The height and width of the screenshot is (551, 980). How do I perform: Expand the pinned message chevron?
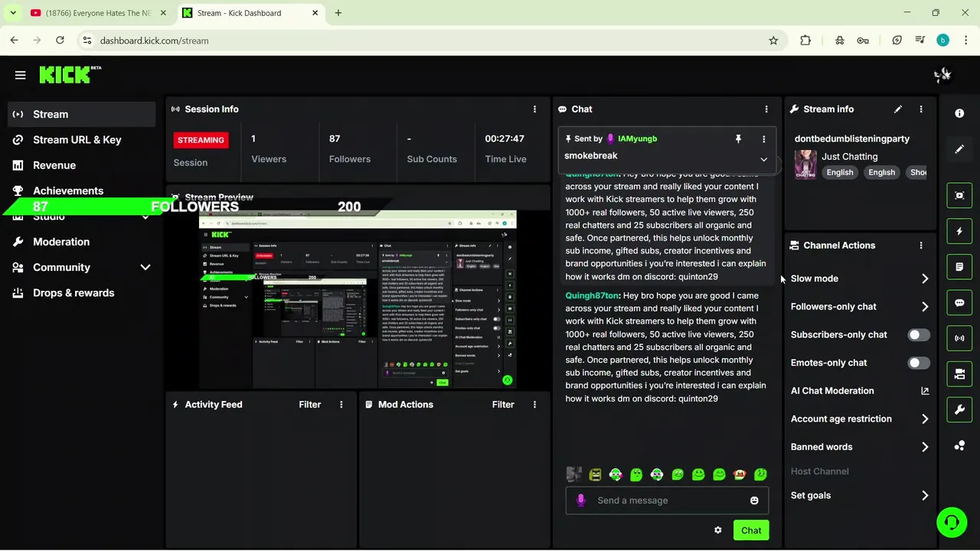763,159
